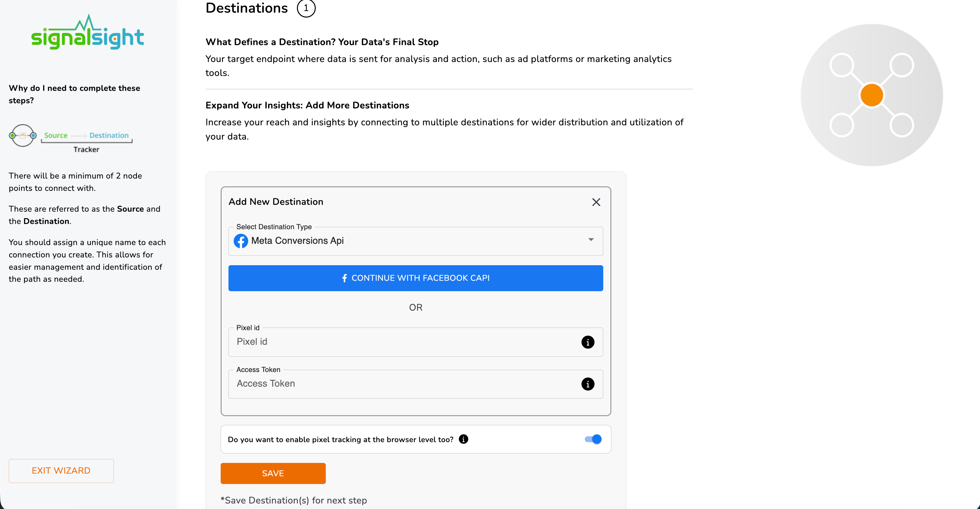Exit the wizard
The width and height of the screenshot is (980, 509).
pos(61,471)
